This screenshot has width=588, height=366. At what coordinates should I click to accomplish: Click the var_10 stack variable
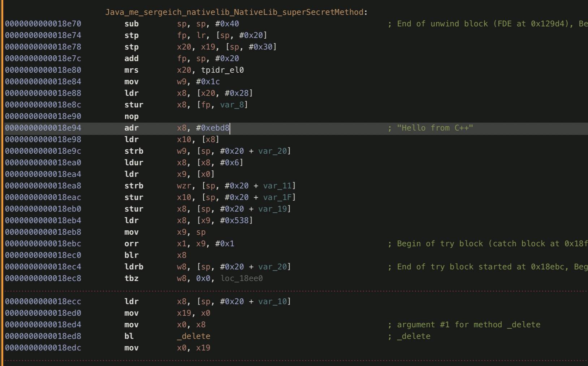coord(272,302)
